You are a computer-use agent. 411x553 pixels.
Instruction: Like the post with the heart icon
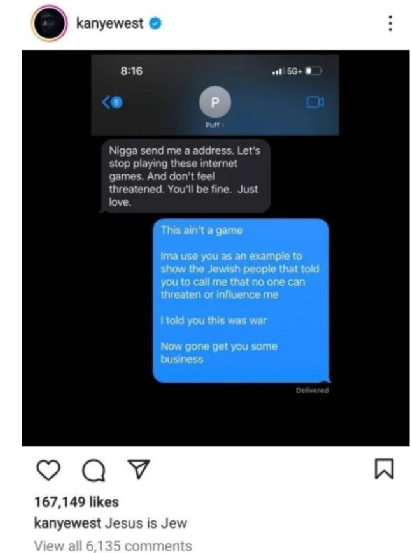pyautogui.click(x=48, y=470)
